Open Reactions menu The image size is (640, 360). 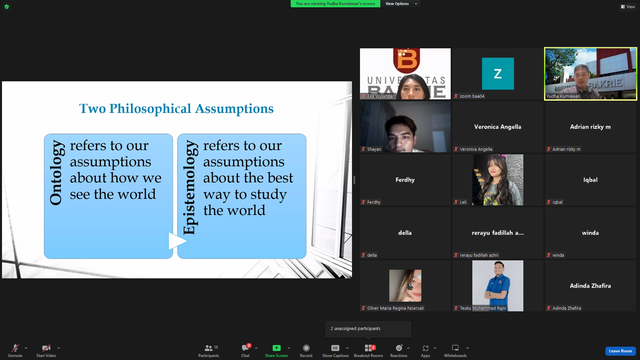[399, 350]
